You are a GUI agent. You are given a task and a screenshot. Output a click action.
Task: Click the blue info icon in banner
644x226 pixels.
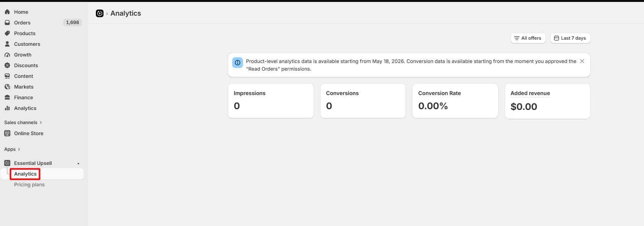(238, 63)
